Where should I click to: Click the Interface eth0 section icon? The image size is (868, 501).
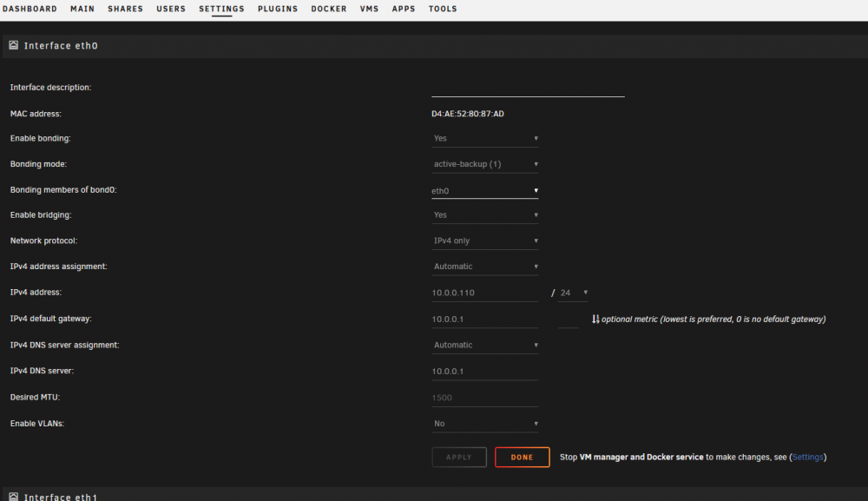[x=13, y=45]
